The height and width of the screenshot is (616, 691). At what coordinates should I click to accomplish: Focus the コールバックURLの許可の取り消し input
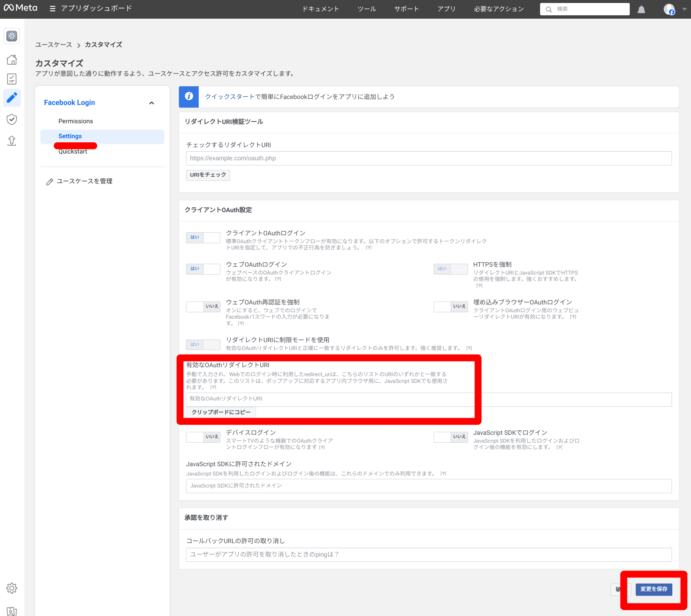coord(429,555)
